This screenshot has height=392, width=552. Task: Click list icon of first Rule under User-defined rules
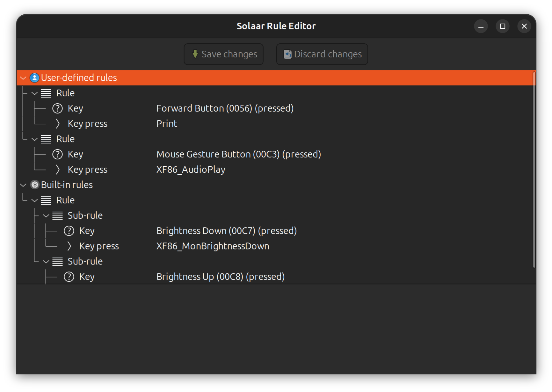click(46, 93)
